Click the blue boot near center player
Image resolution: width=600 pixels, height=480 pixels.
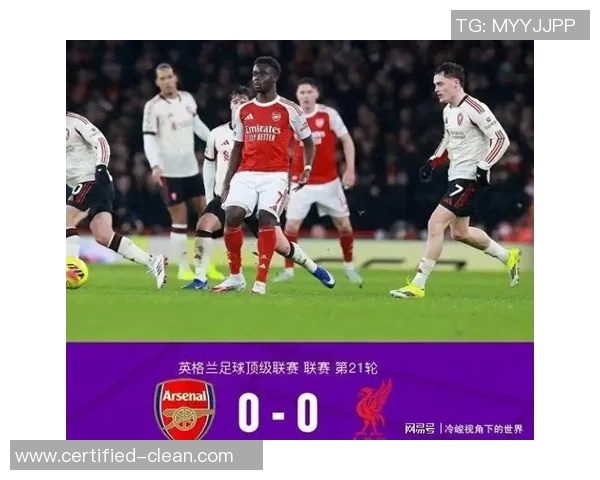coord(324,276)
